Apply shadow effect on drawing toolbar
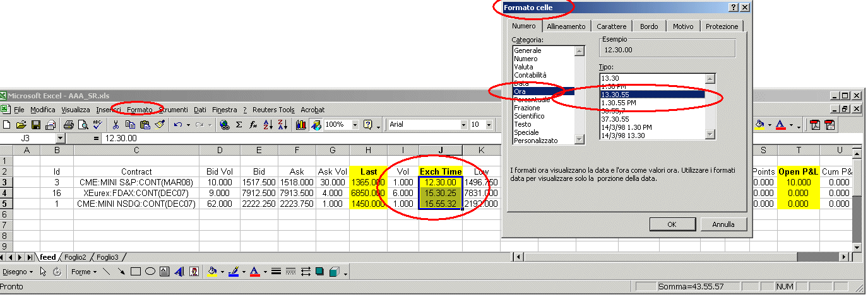The image size is (868, 295). click(319, 272)
